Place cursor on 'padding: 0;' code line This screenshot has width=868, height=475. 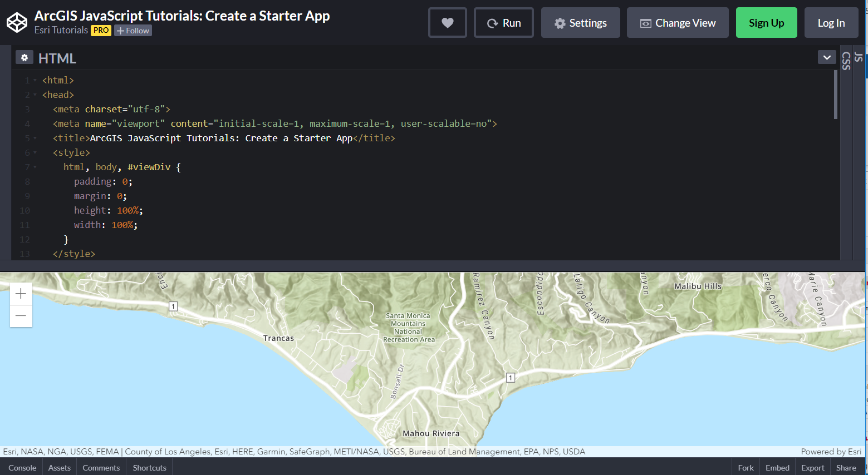point(103,182)
